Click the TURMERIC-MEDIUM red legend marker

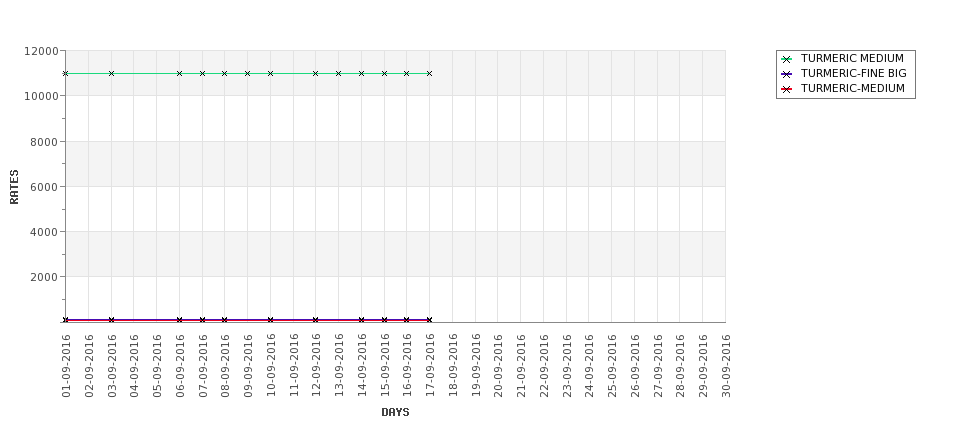(787, 90)
